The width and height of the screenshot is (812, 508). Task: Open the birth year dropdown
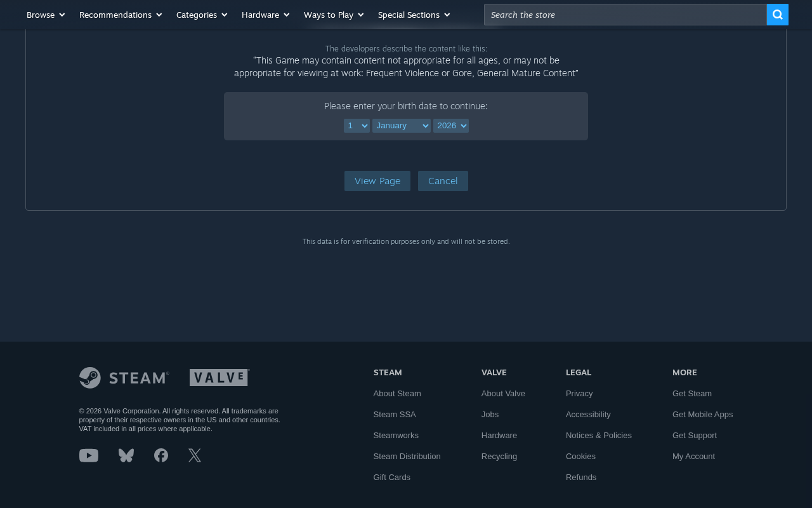451,126
